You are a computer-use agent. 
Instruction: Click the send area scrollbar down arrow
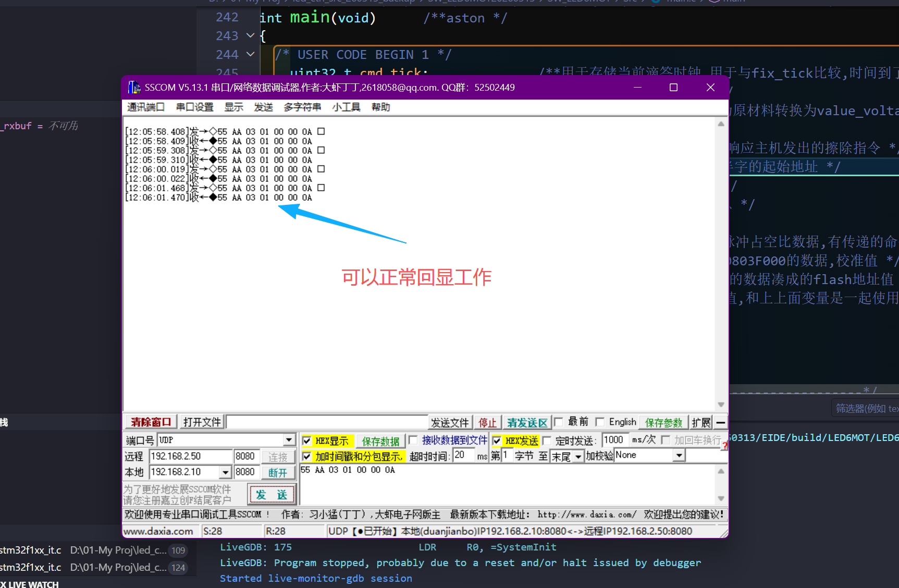click(721, 498)
